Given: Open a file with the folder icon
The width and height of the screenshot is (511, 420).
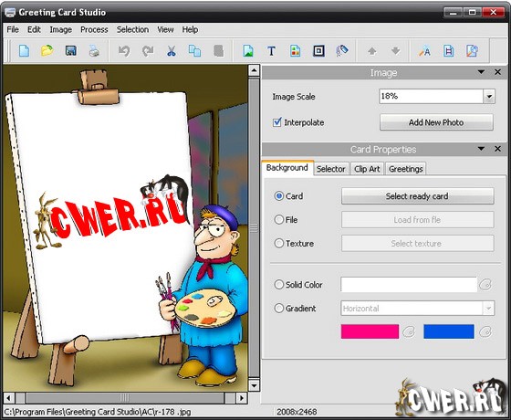Looking at the screenshot, I should tap(47, 51).
